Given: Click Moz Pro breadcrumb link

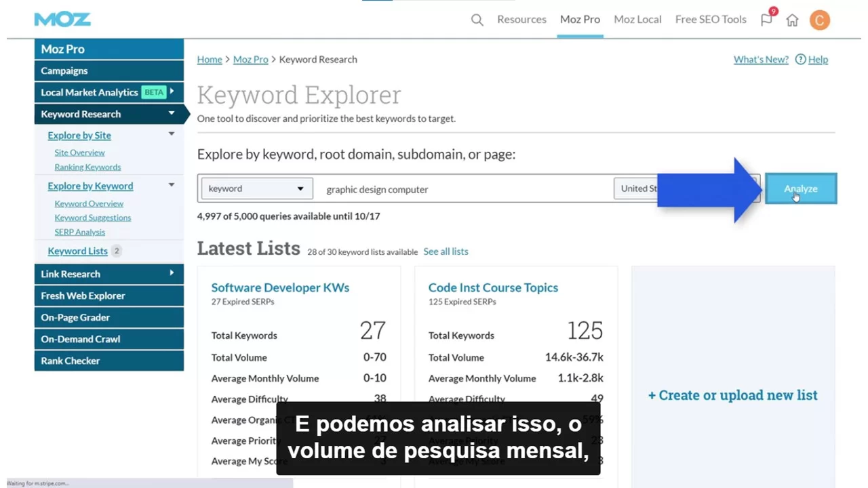Looking at the screenshot, I should 251,60.
